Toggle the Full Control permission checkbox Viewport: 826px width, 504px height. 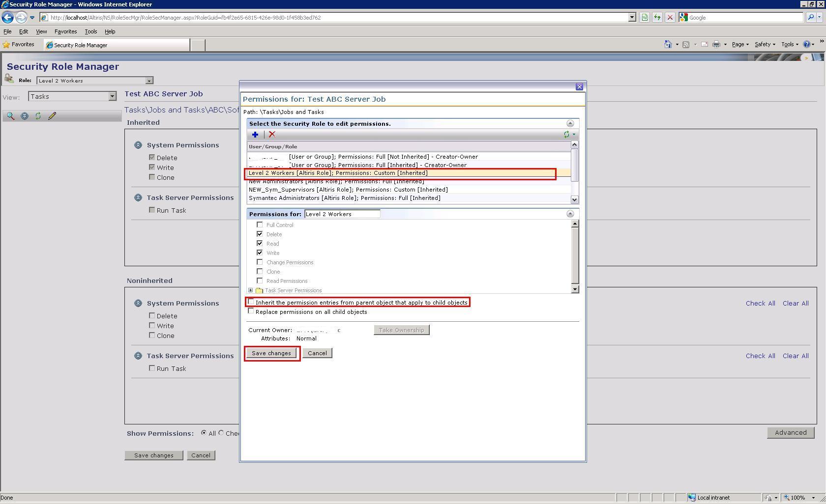260,225
